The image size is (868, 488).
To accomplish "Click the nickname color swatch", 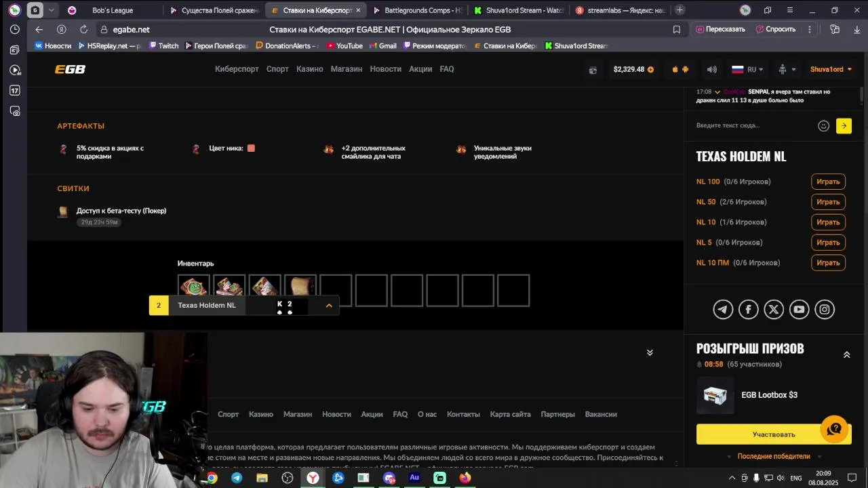I will tap(251, 148).
